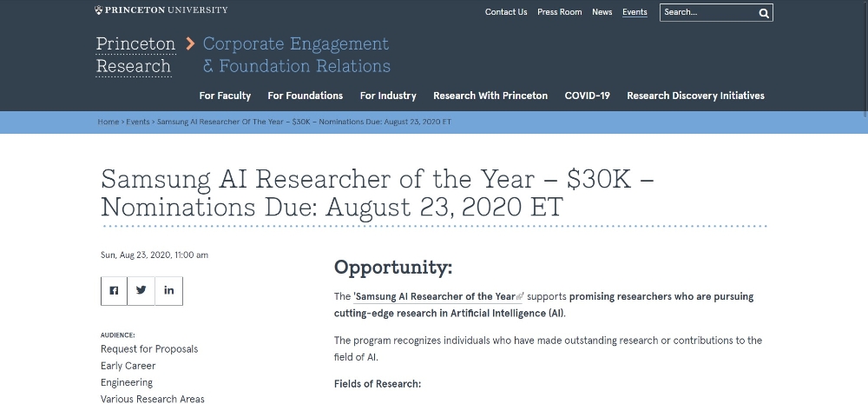Viewport: 868px width, 404px height.
Task: Click inside the Search text field
Action: (x=707, y=12)
